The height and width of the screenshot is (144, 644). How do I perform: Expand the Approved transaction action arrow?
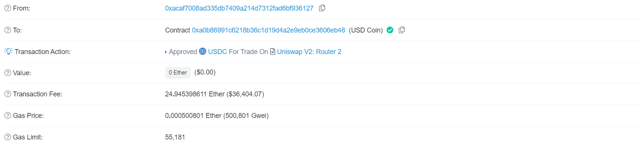coord(166,52)
